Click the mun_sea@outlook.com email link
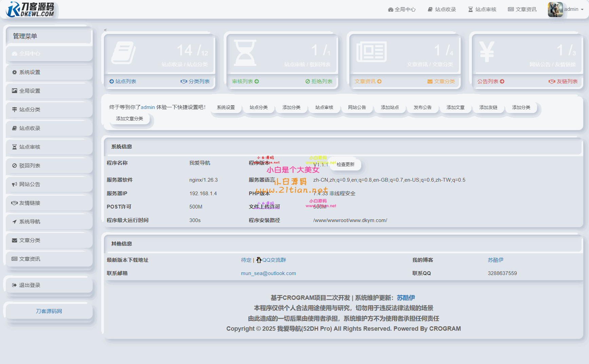 (269, 273)
